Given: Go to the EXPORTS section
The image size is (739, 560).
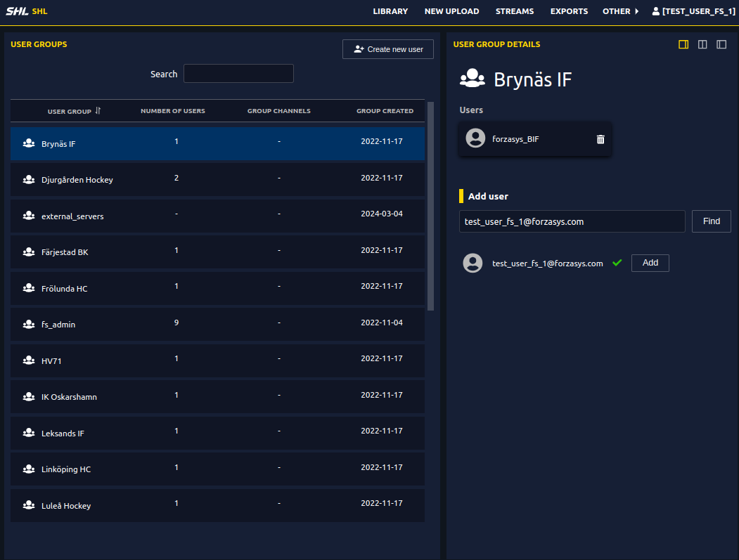Looking at the screenshot, I should tap(568, 11).
